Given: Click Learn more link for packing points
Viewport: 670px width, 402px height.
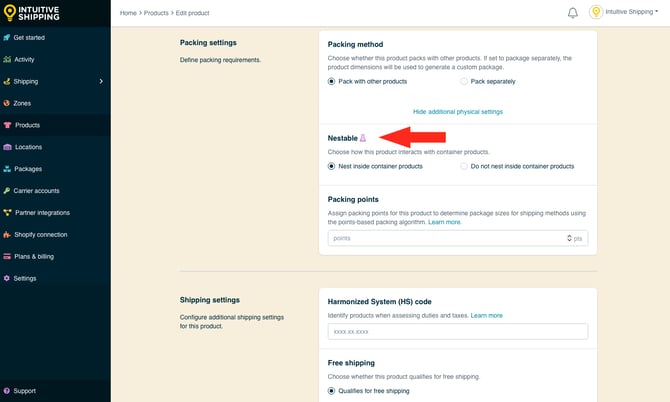Looking at the screenshot, I should [445, 222].
